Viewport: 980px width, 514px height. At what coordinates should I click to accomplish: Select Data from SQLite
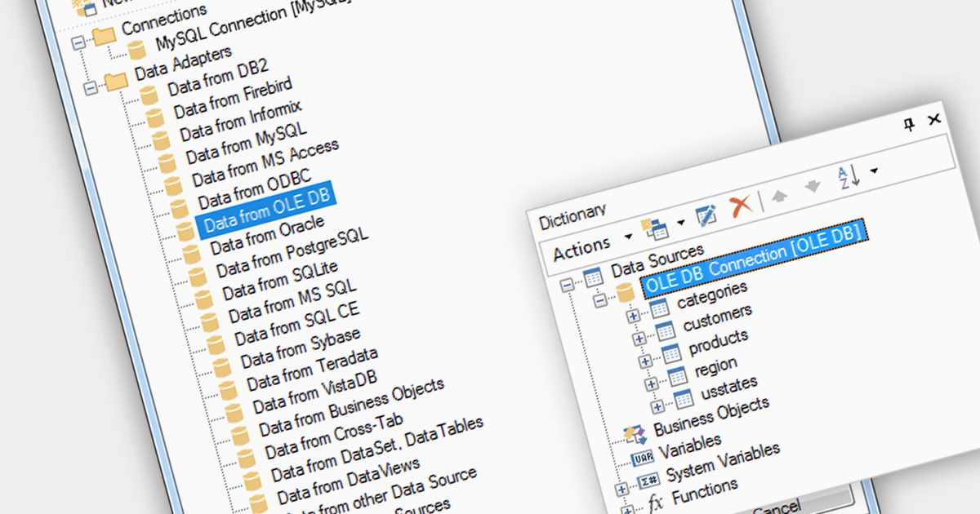(279, 279)
